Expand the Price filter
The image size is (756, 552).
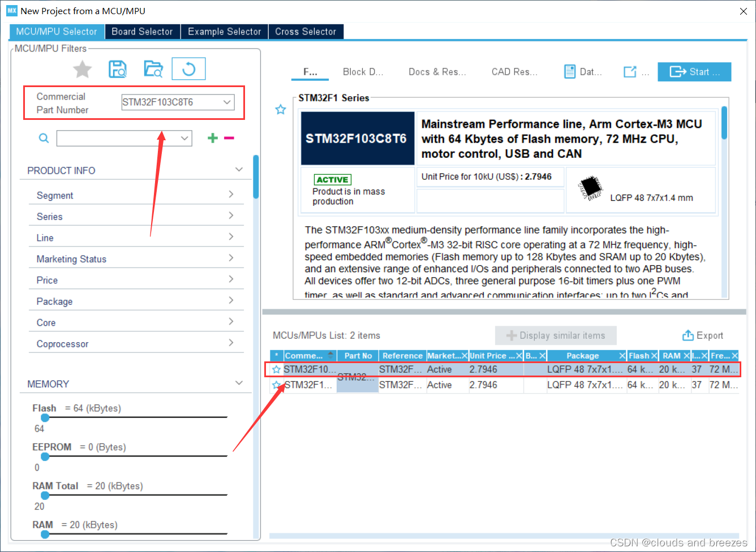coord(231,279)
